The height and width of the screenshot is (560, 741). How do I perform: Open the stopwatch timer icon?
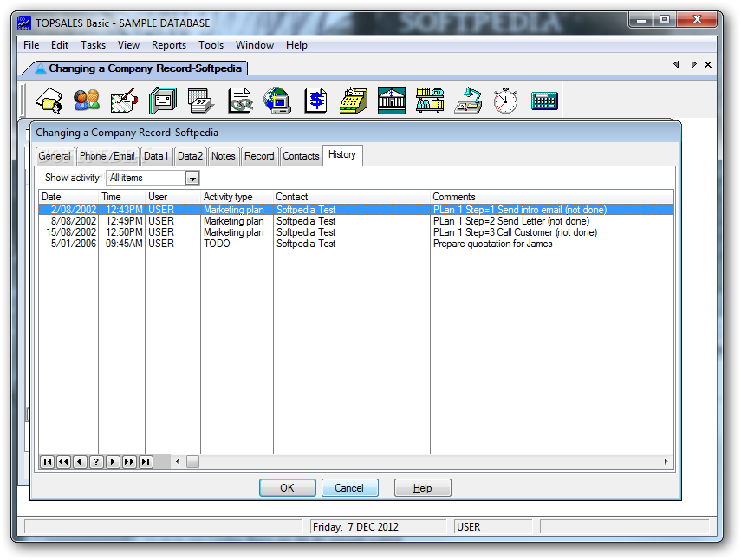[505, 101]
